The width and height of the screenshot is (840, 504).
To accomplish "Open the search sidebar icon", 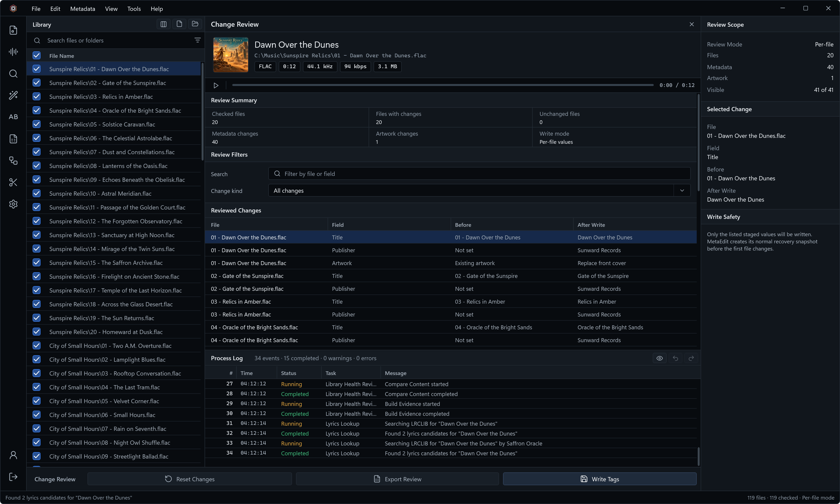I will (x=13, y=74).
